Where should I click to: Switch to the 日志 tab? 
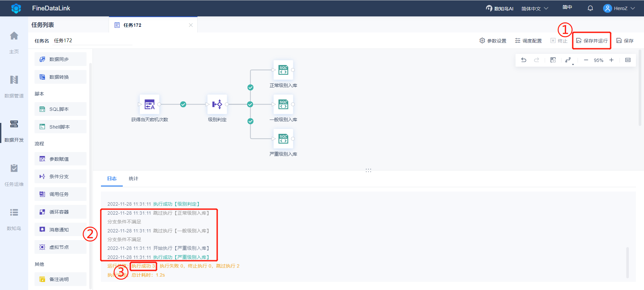pos(112,178)
